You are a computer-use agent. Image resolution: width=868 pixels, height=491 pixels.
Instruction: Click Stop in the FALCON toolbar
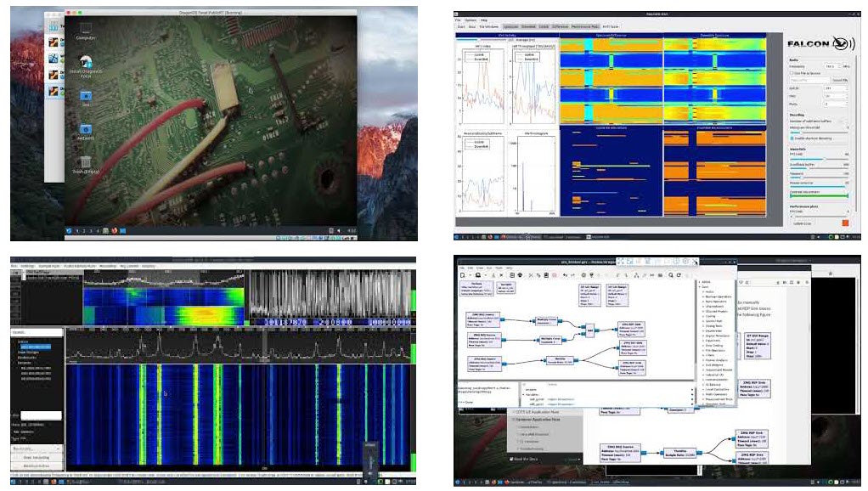(x=472, y=26)
